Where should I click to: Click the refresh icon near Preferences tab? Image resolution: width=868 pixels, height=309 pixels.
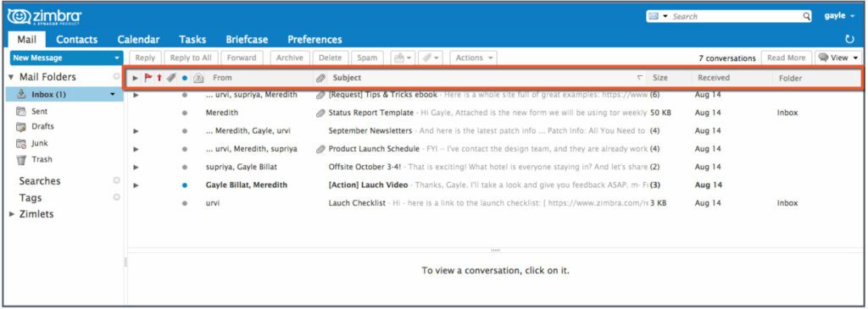coord(849,39)
